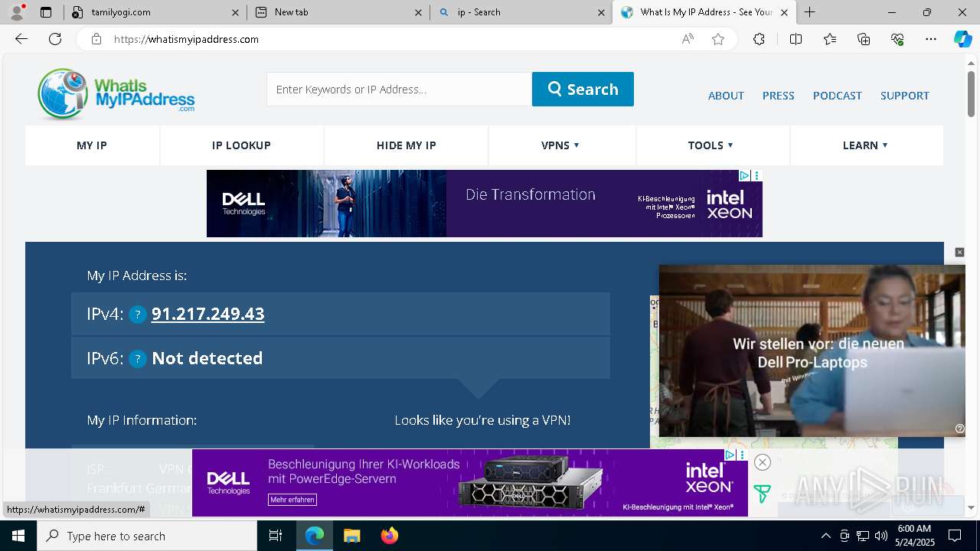Click the AdChoices icon on top banner
The height and width of the screenshot is (551, 980).
[744, 176]
